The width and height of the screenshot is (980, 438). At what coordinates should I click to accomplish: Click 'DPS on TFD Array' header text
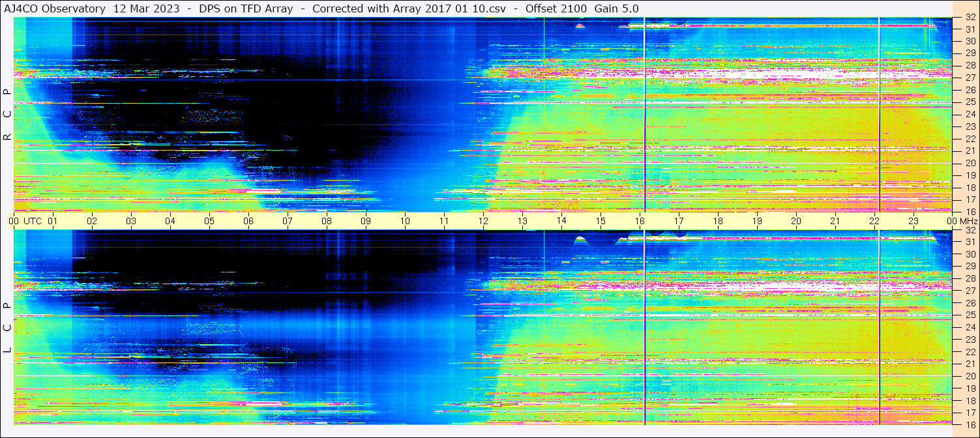click(246, 8)
